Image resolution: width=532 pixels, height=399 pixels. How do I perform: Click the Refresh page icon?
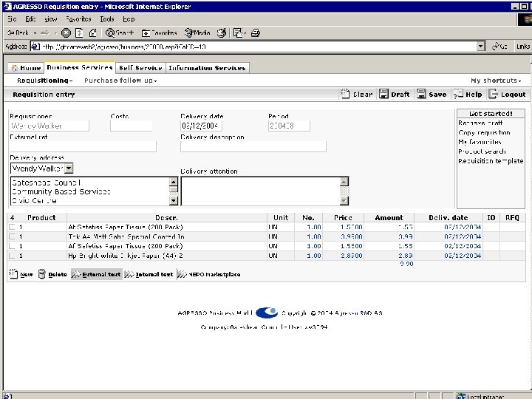(x=79, y=33)
